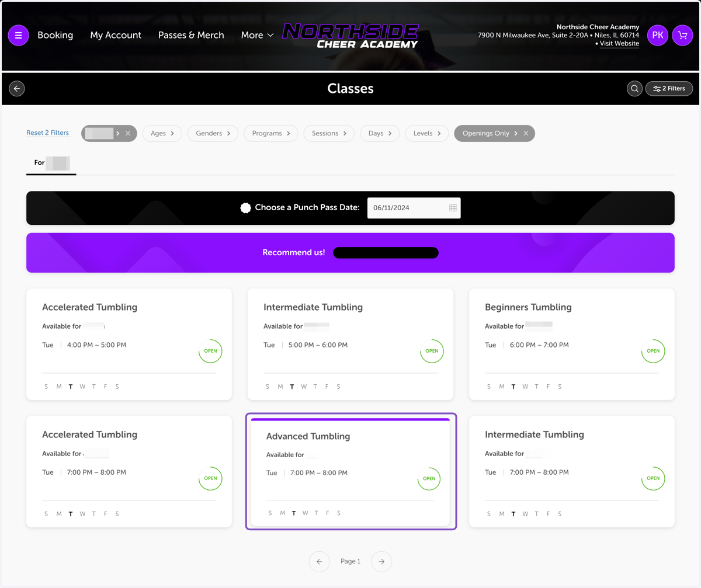Open Passes & Merch
Screen dimensions: 701x588
coord(191,35)
